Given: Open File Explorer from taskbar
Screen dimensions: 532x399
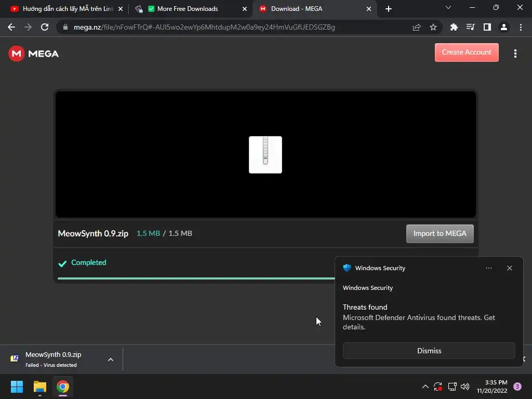Looking at the screenshot, I should [x=39, y=387].
